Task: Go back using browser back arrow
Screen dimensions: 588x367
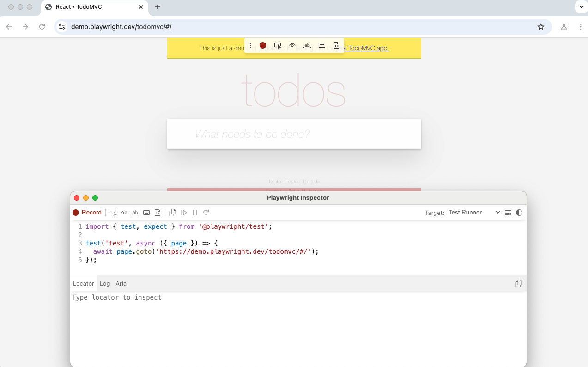Action: 9,27
